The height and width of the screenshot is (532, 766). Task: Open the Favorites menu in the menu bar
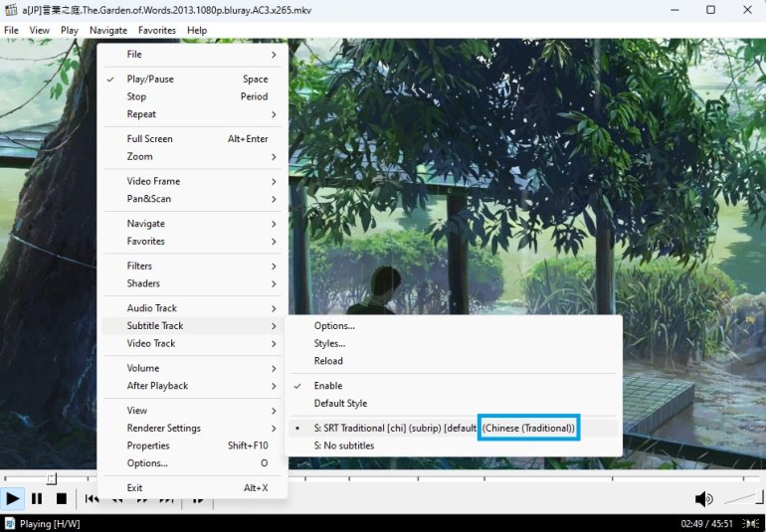click(157, 30)
